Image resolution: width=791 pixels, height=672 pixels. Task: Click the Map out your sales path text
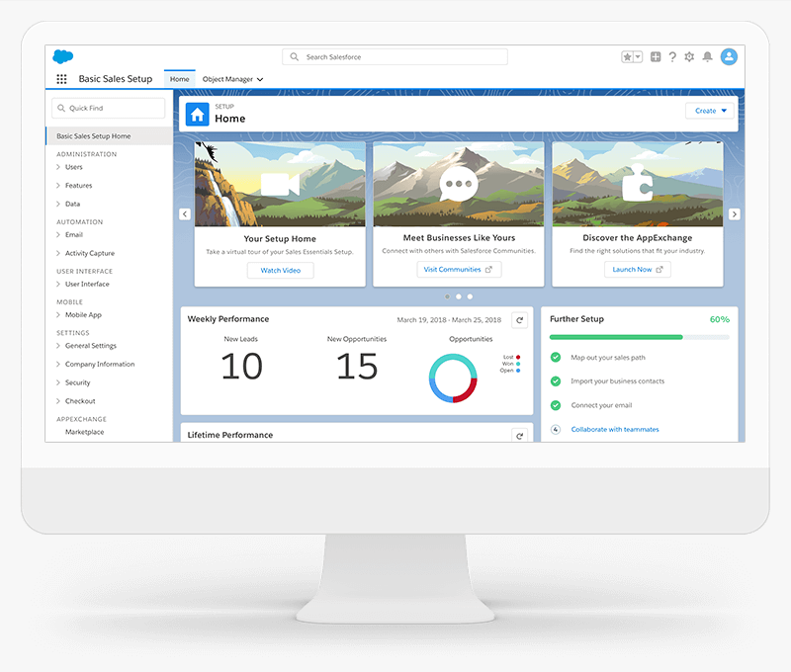(x=608, y=358)
